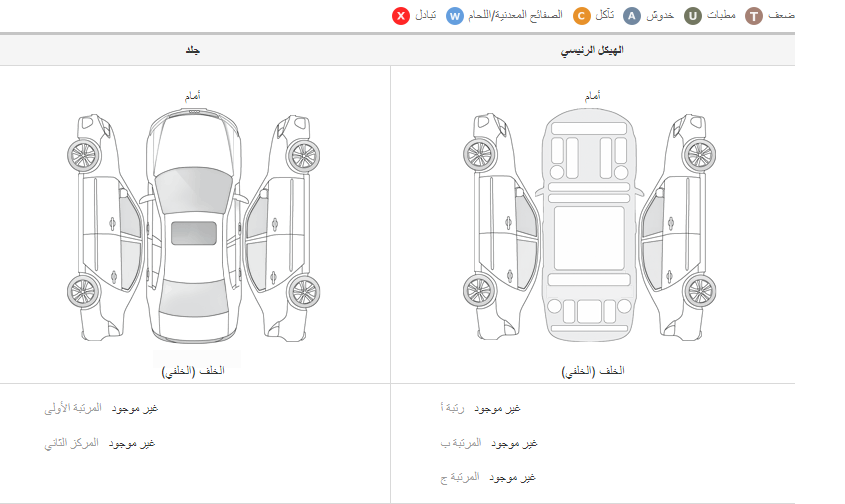Image resolution: width=845 pixels, height=504 pixels.
Task: Select the chassis top-view in الهيكل الرئيسي
Action: point(590,225)
